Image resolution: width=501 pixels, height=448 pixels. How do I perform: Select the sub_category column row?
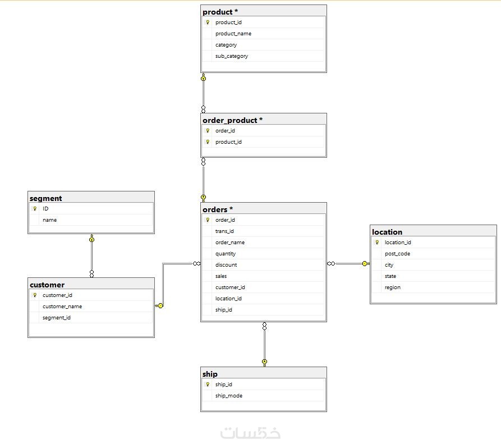point(264,56)
